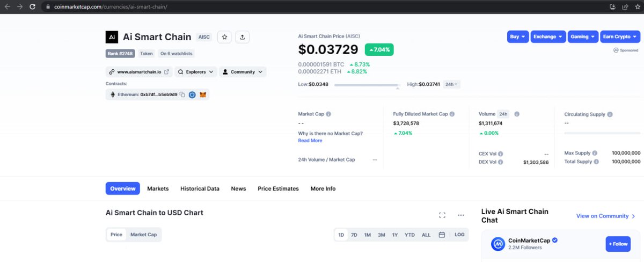This screenshot has width=644, height=262.
Task: Reload the page with the refresh icon
Action: (33, 6)
